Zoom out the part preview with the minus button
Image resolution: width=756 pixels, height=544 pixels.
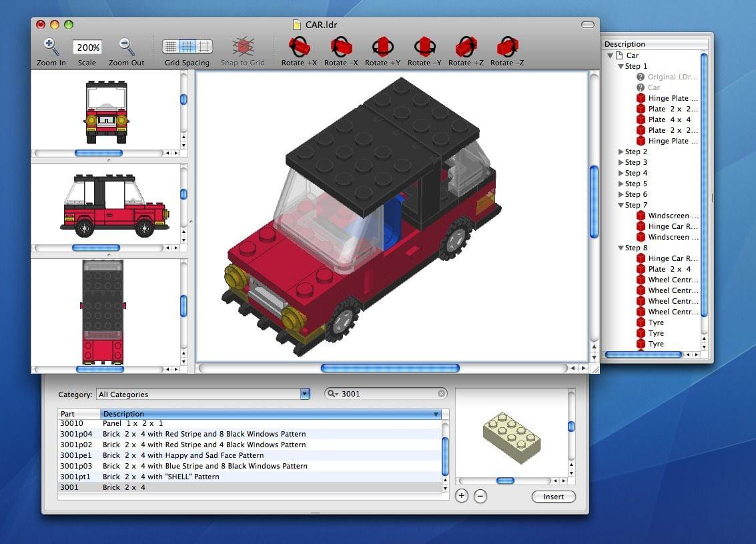click(x=480, y=496)
